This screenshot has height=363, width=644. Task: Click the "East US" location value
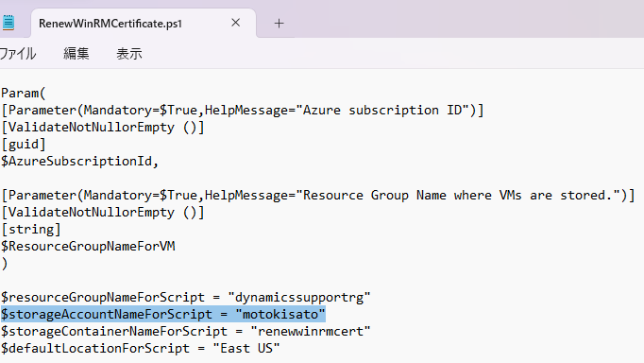pos(246,349)
